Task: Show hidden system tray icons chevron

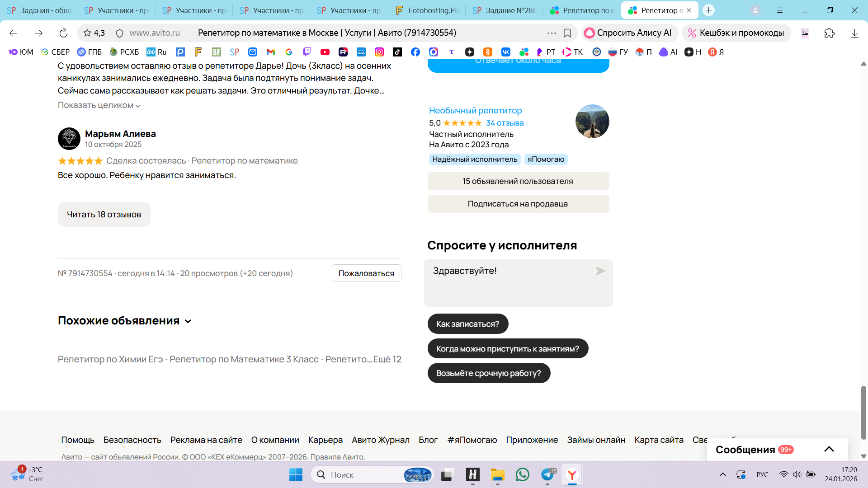Action: (x=722, y=474)
